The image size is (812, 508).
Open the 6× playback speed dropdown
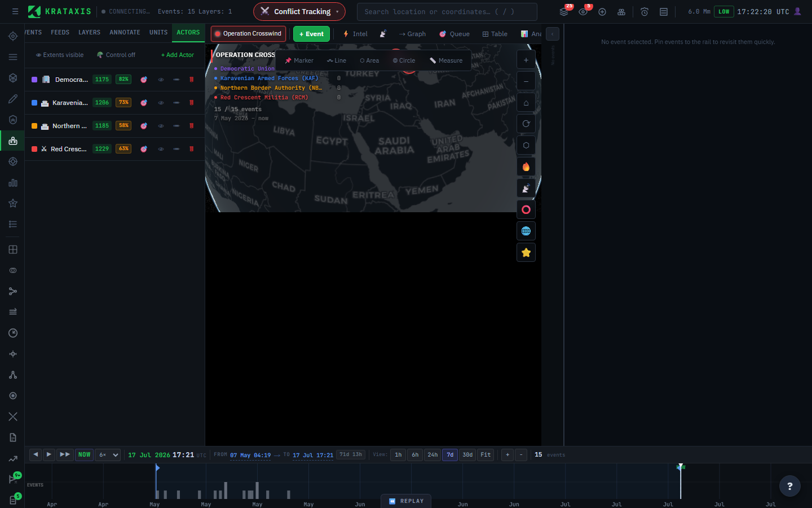(108, 455)
